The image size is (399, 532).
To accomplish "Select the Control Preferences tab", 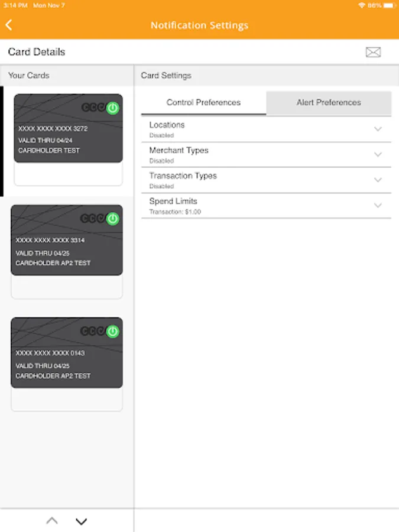I will 203,102.
